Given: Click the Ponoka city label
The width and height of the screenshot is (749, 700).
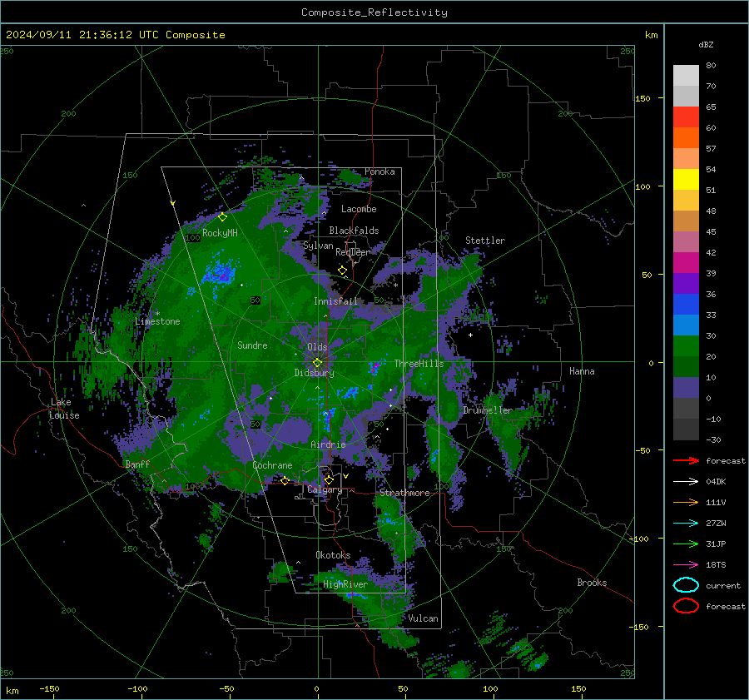Looking at the screenshot, I should [x=379, y=171].
